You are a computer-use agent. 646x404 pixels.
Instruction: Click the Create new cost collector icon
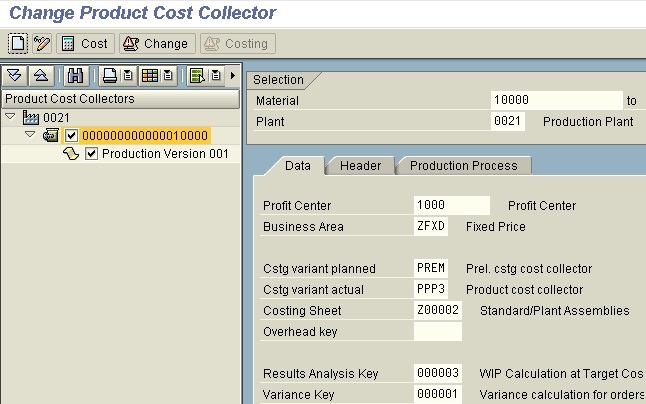[18, 44]
